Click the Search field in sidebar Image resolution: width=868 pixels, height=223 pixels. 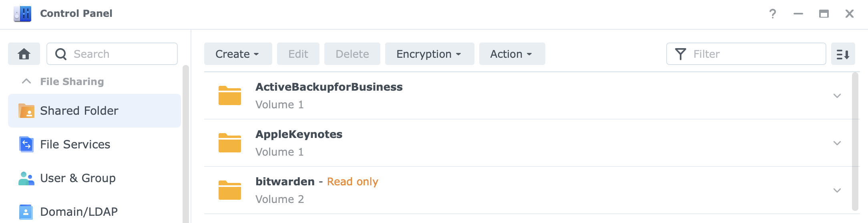112,54
